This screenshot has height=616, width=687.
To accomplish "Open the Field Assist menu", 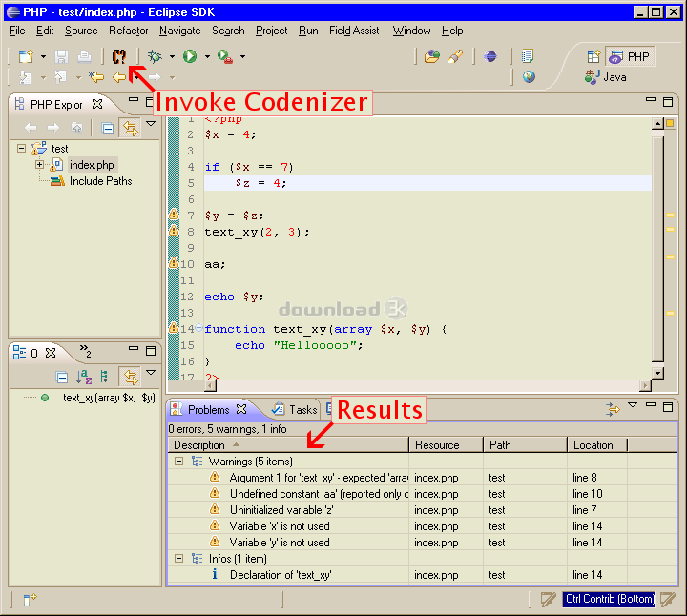I will click(x=354, y=31).
